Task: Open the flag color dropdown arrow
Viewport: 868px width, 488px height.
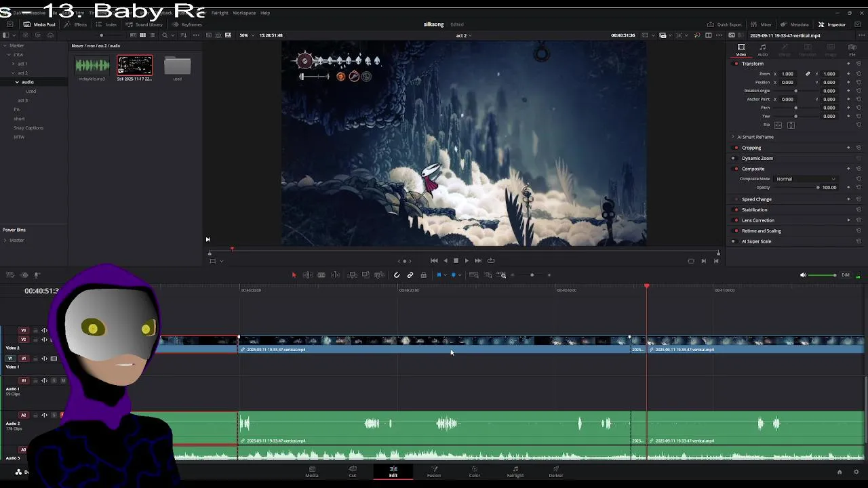Action: [x=446, y=275]
